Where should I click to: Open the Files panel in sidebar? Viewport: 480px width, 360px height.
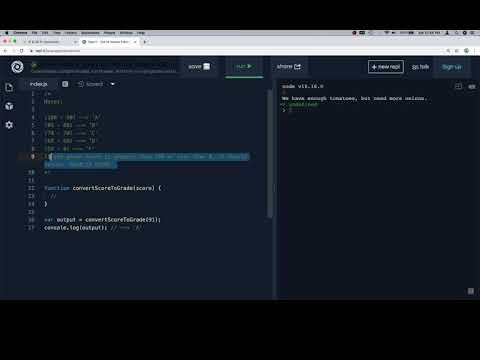click(9, 87)
